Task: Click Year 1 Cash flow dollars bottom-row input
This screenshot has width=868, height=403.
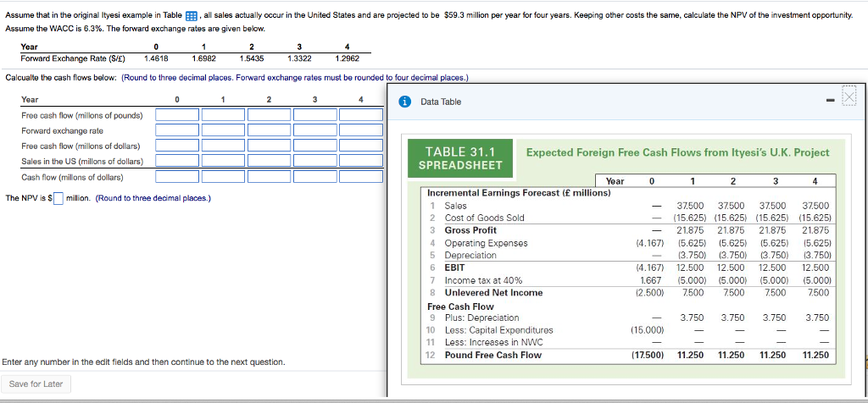Action: (x=223, y=177)
